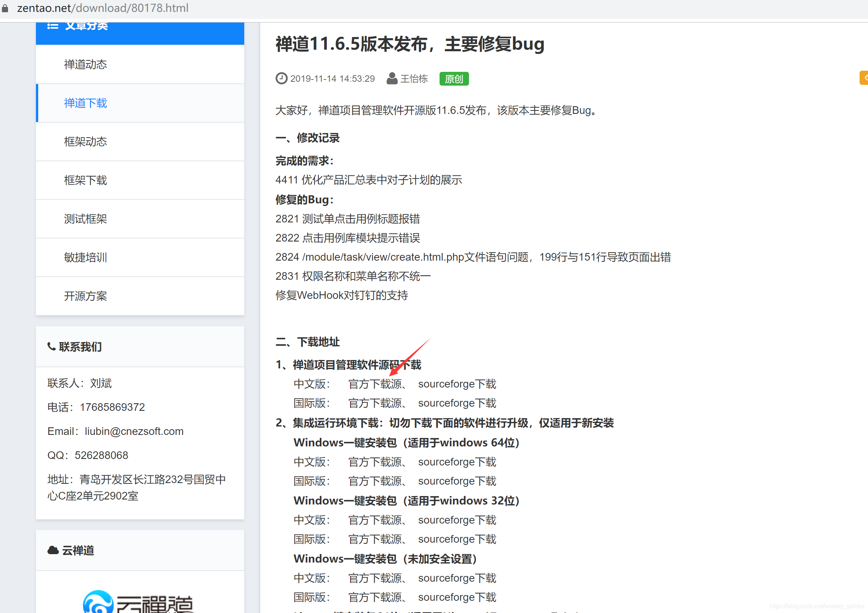
Task: Click bug entry 2822 点击用例库模块提示错误
Action: point(348,238)
